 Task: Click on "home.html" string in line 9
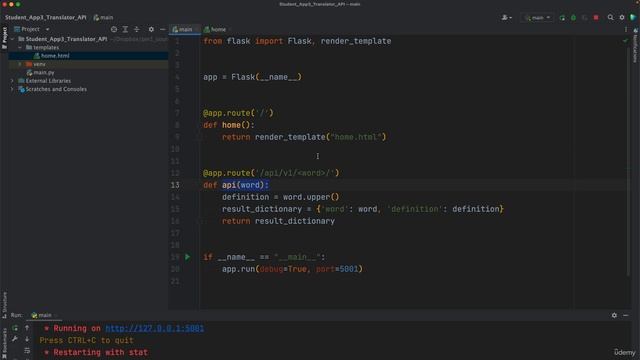[x=356, y=137]
